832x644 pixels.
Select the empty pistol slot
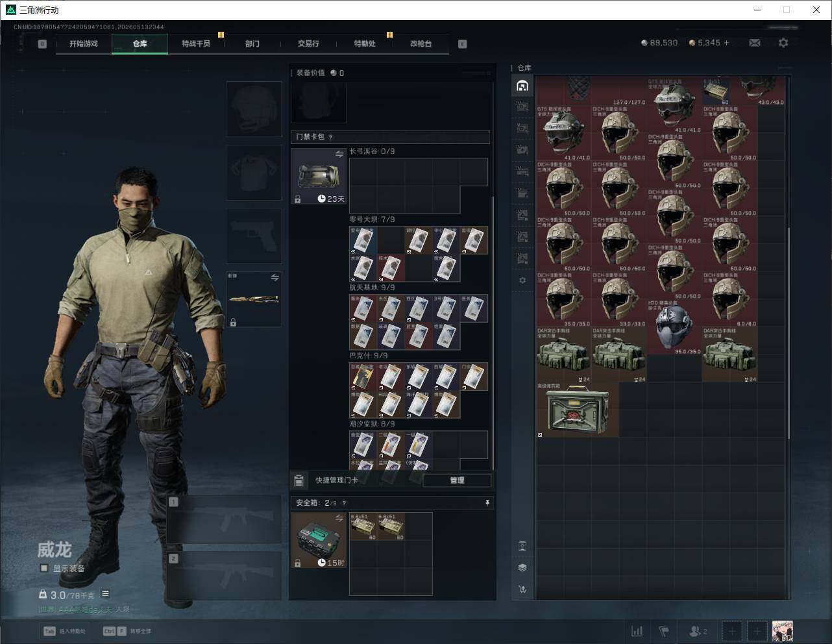pyautogui.click(x=254, y=236)
